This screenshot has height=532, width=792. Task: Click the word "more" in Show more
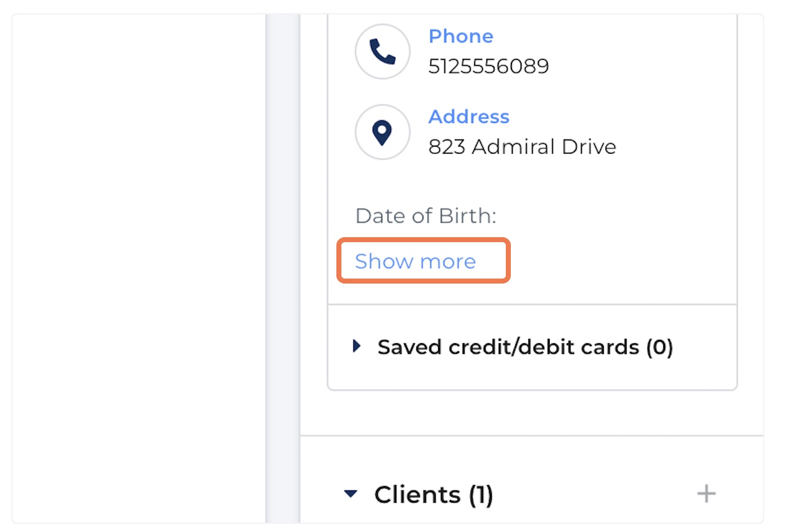point(447,262)
